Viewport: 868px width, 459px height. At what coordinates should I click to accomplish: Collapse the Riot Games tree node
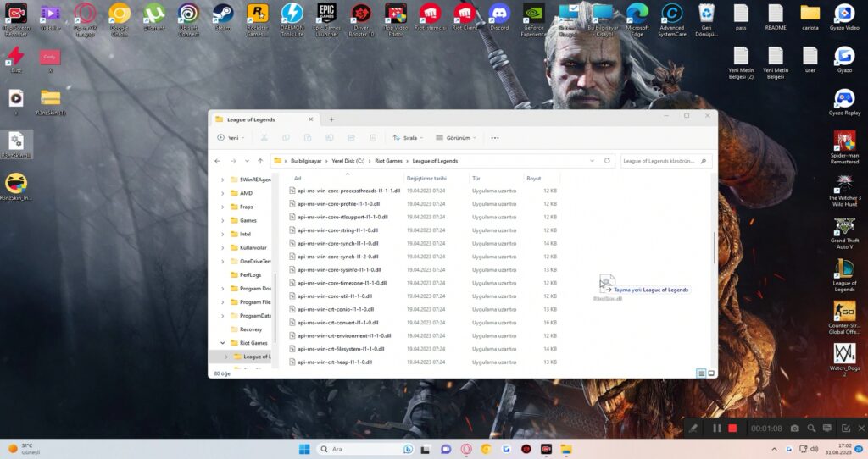[x=223, y=343]
